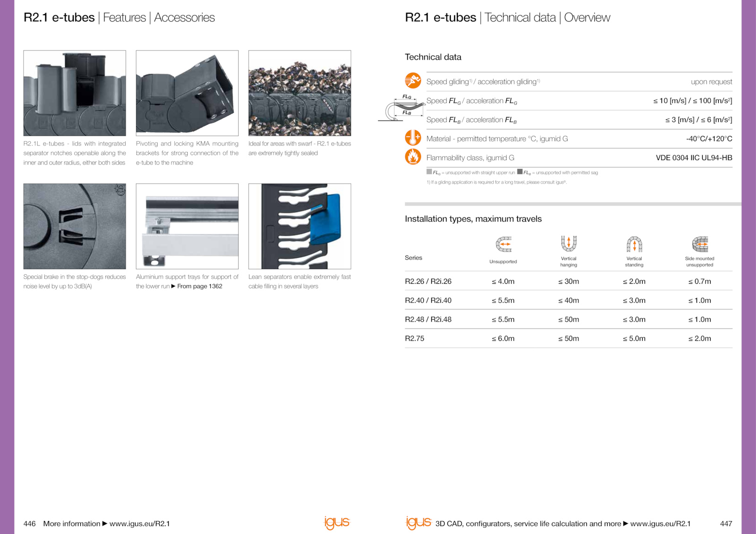Click the Vertical standing installation icon
Image resolution: width=756 pixels, height=534 pixels.
point(634,244)
